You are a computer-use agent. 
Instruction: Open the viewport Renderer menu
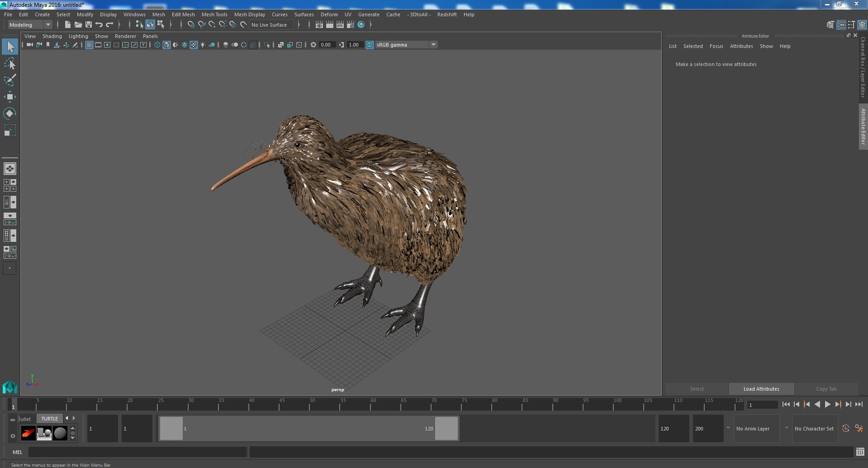click(x=125, y=36)
